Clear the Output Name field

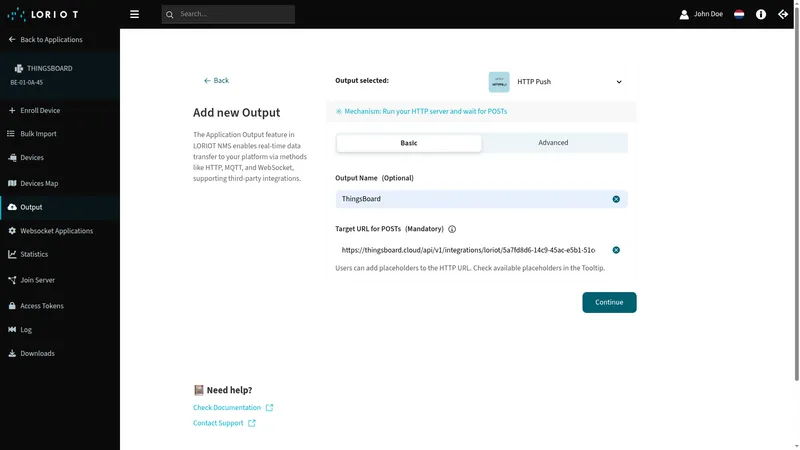[x=616, y=199]
